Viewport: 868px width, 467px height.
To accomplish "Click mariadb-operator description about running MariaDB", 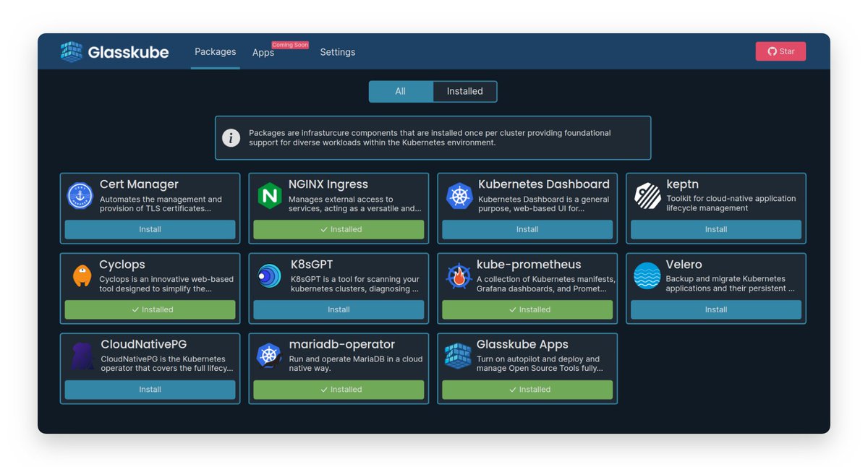I will point(356,364).
